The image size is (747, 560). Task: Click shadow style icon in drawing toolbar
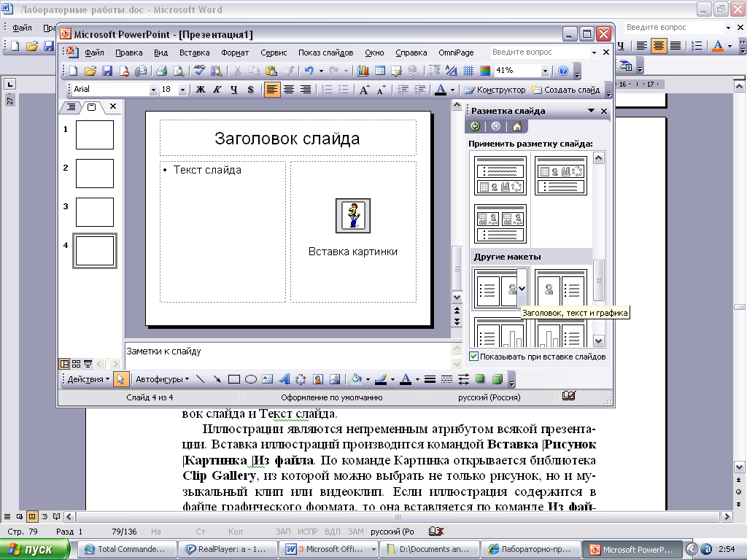[x=480, y=379]
